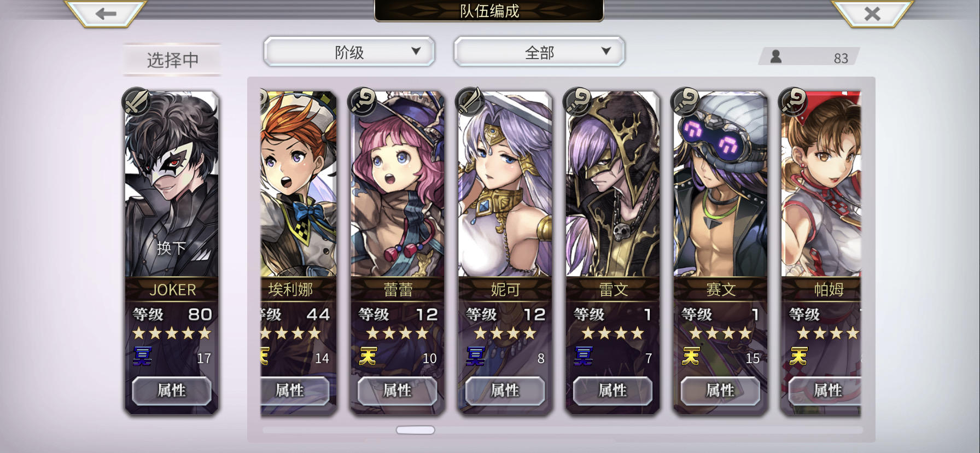Click the arrow of the 全部 dropdown

pos(606,51)
